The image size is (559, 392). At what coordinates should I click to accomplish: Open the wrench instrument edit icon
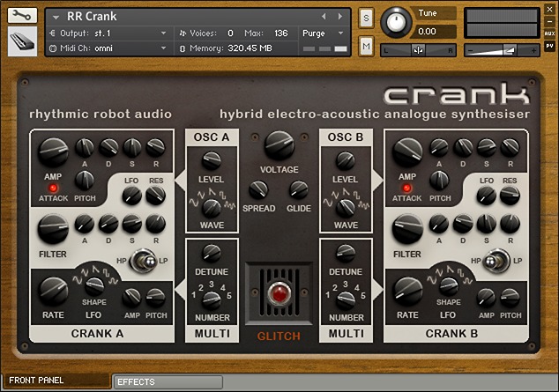pos(22,15)
